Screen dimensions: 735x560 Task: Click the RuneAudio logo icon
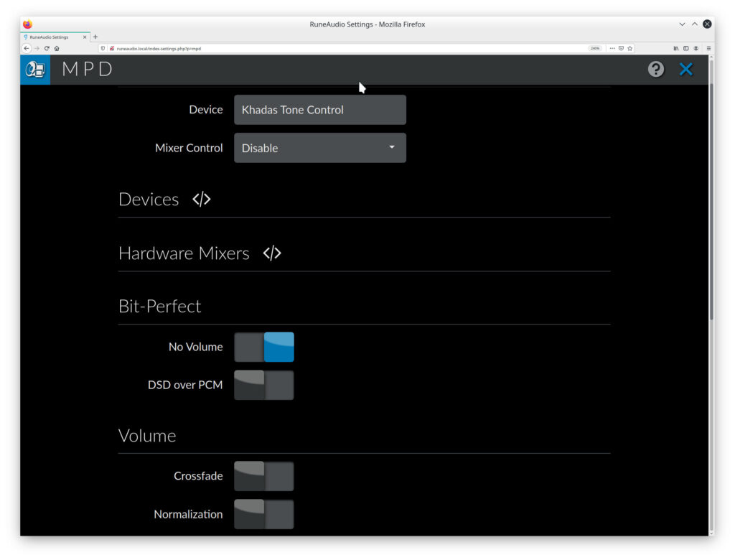(x=35, y=70)
